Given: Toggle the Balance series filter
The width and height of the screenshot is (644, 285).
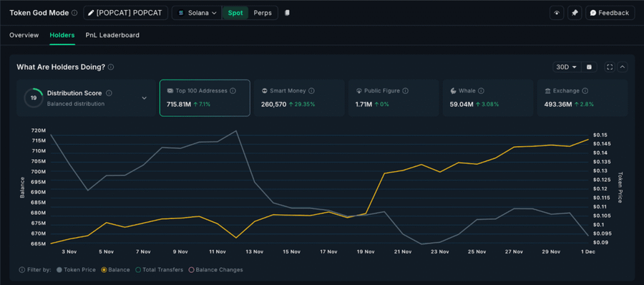Looking at the screenshot, I should click(x=115, y=270).
